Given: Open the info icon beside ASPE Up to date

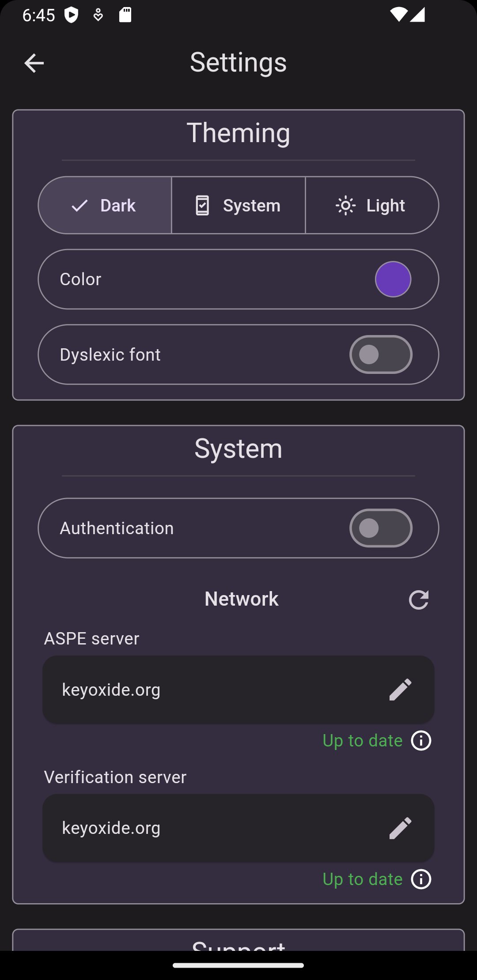Looking at the screenshot, I should point(421,741).
